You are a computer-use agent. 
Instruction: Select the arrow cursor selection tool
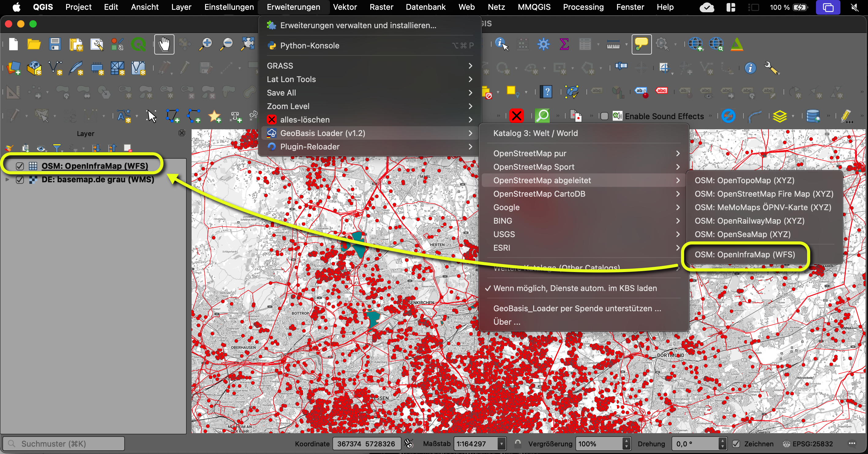(152, 116)
